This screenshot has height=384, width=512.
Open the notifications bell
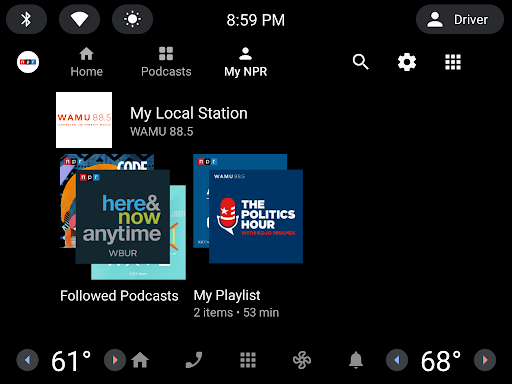[356, 360]
